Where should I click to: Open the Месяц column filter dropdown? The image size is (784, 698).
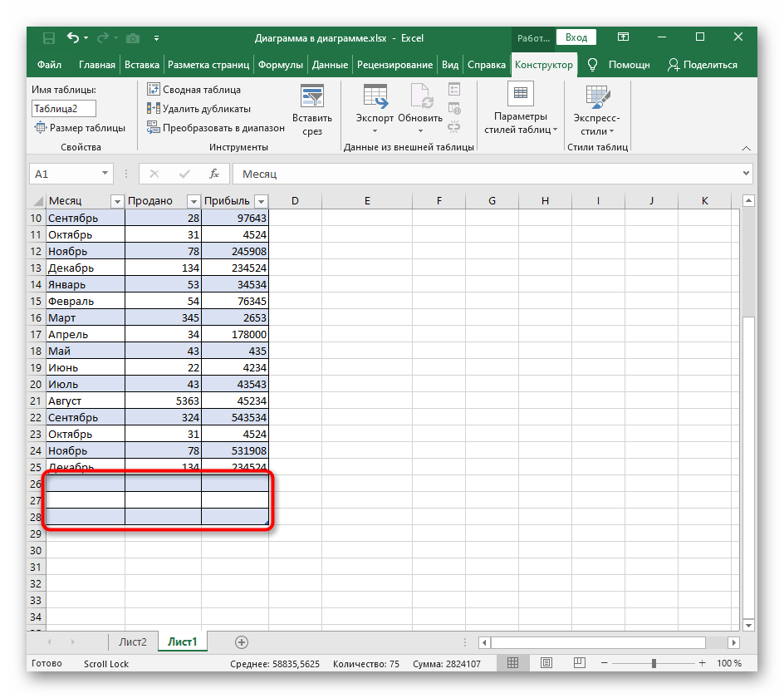coord(115,201)
